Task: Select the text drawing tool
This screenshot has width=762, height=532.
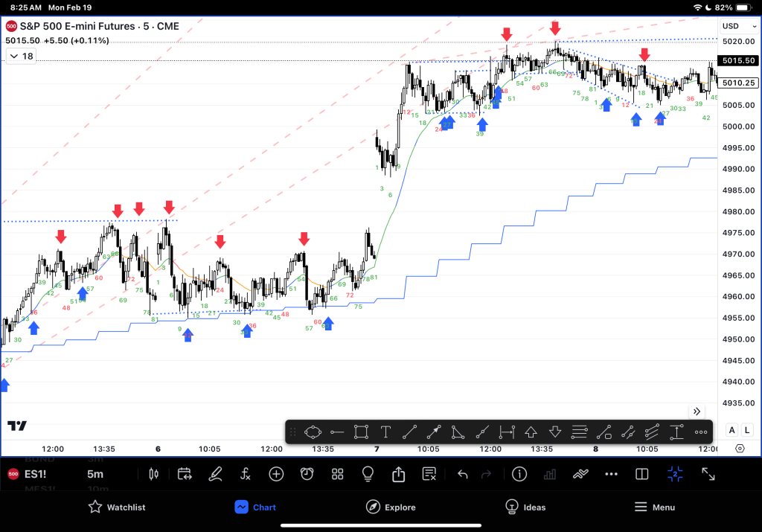Action: [x=385, y=432]
